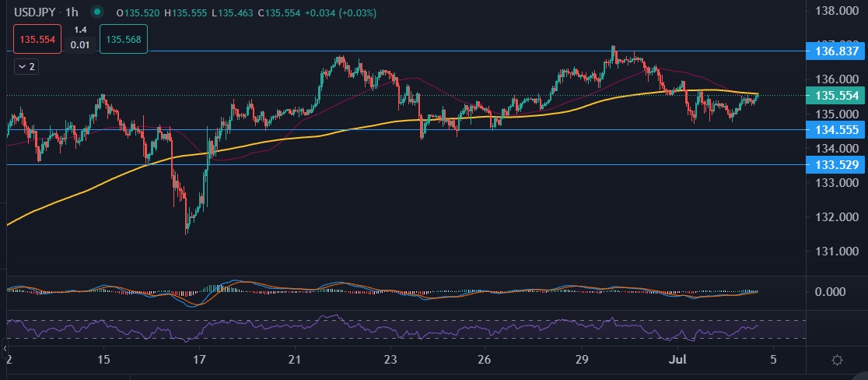Click the date label 17 on time axis
The height and width of the screenshot is (380, 868).
coord(199,359)
